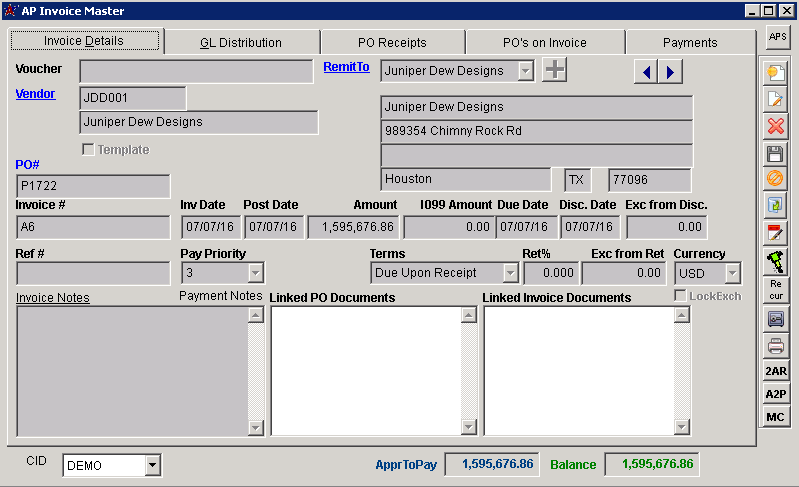The height and width of the screenshot is (487, 799).
Task: Click the printer icon in sidebar
Action: point(775,346)
